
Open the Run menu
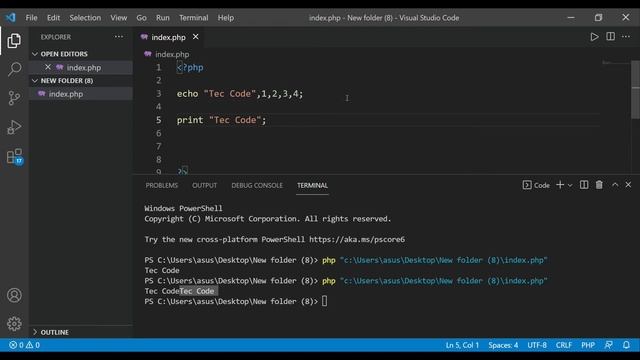[x=162, y=18]
